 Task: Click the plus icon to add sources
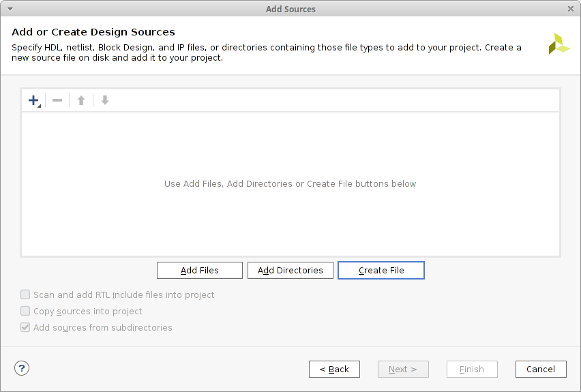(x=33, y=100)
